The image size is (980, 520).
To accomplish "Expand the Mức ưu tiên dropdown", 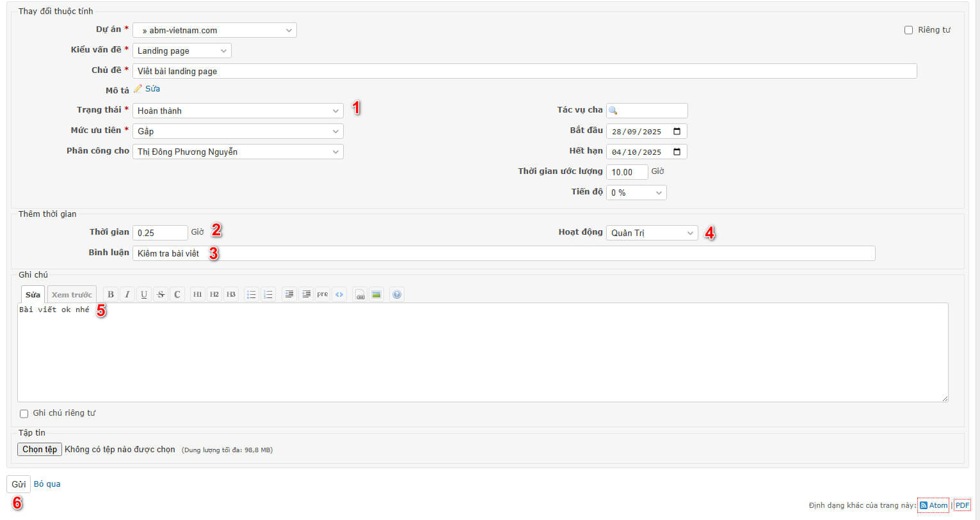I will [x=237, y=131].
